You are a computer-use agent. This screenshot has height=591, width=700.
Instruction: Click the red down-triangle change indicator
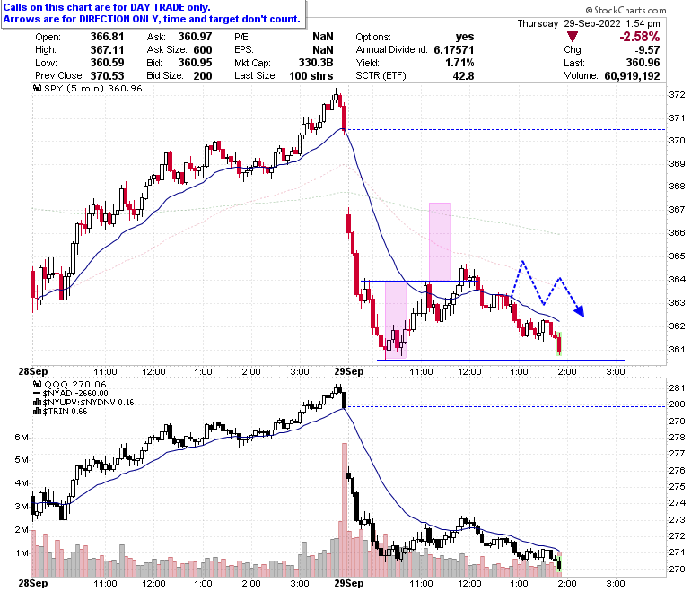573,37
